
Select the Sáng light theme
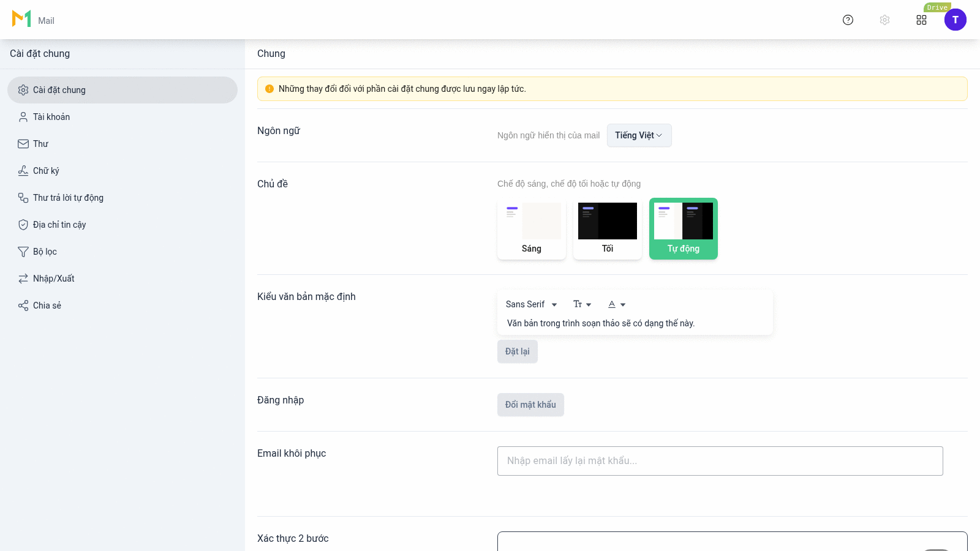point(532,229)
